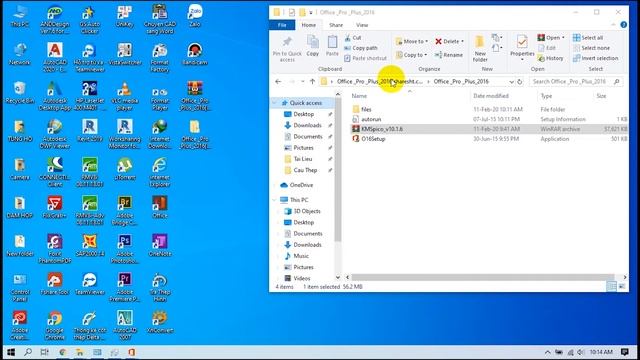
Task: Select Adobe Photoshop desktop shortcut
Action: pos(124,249)
